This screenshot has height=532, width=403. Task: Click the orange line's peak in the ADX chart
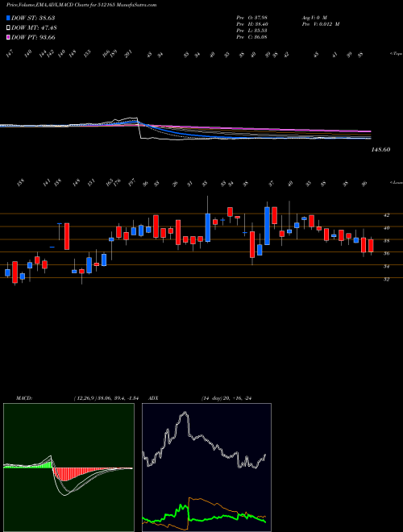pos(191,498)
